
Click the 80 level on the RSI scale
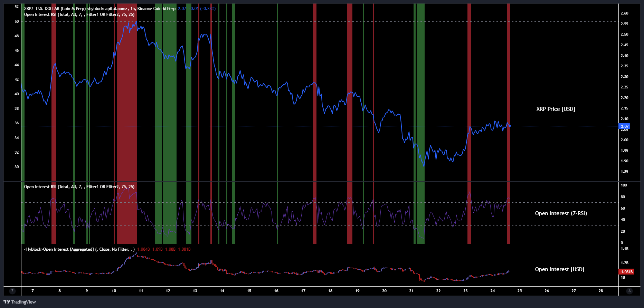623,197
